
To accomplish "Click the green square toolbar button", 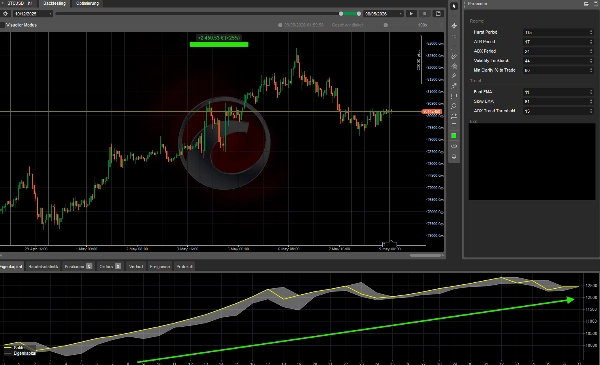I will [x=454, y=135].
